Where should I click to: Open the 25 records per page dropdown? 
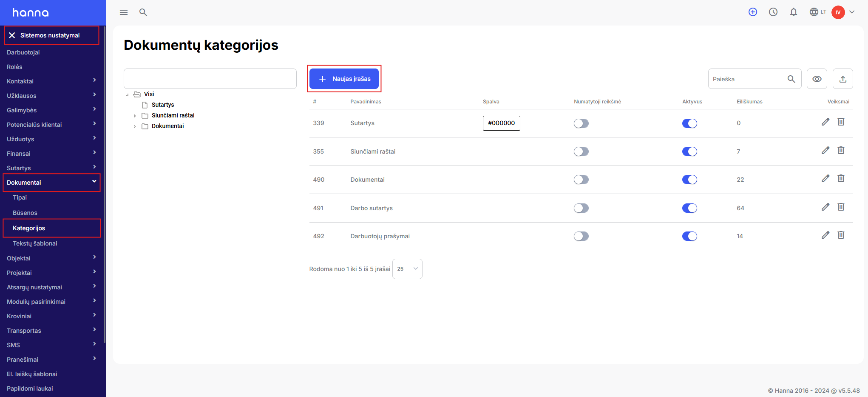(x=407, y=269)
